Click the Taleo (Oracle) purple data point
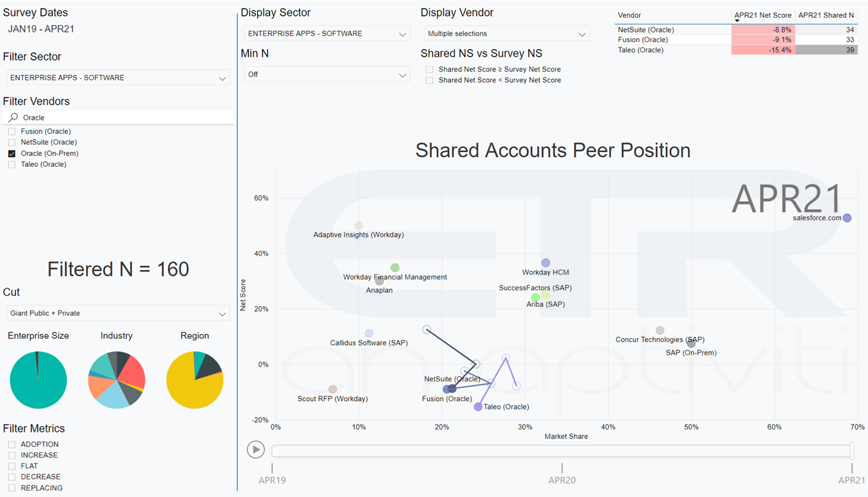The height and width of the screenshot is (497, 868). click(478, 407)
